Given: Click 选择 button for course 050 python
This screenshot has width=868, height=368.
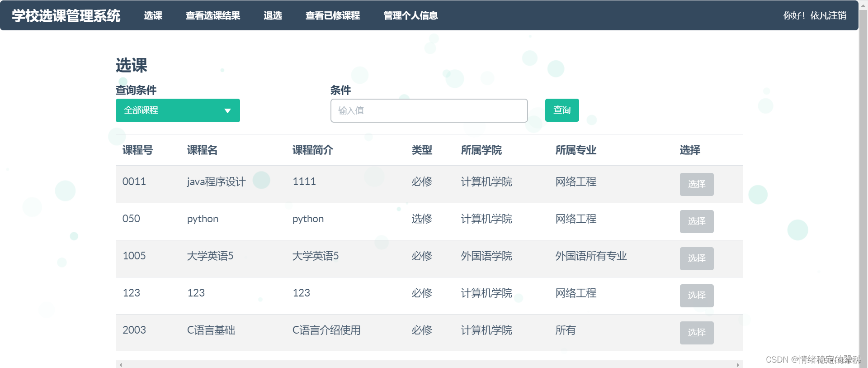Looking at the screenshot, I should 697,221.
